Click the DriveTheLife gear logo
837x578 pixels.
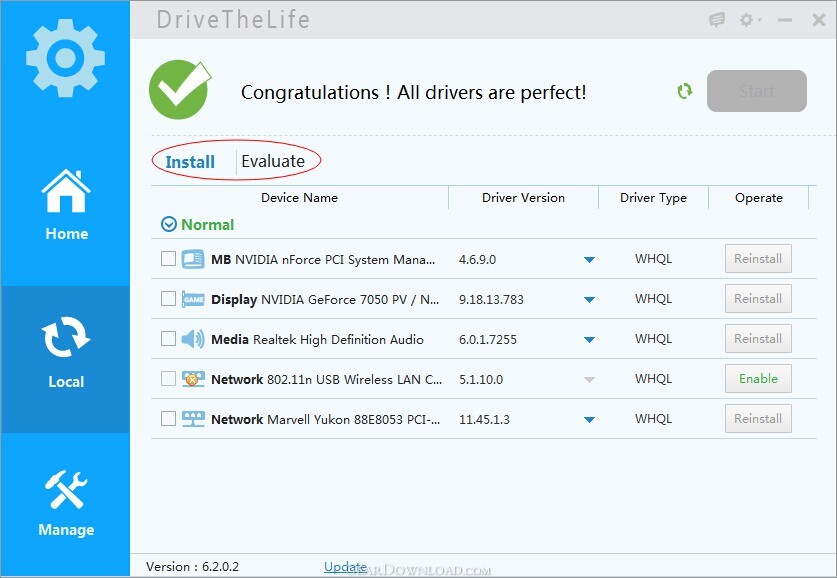65,58
